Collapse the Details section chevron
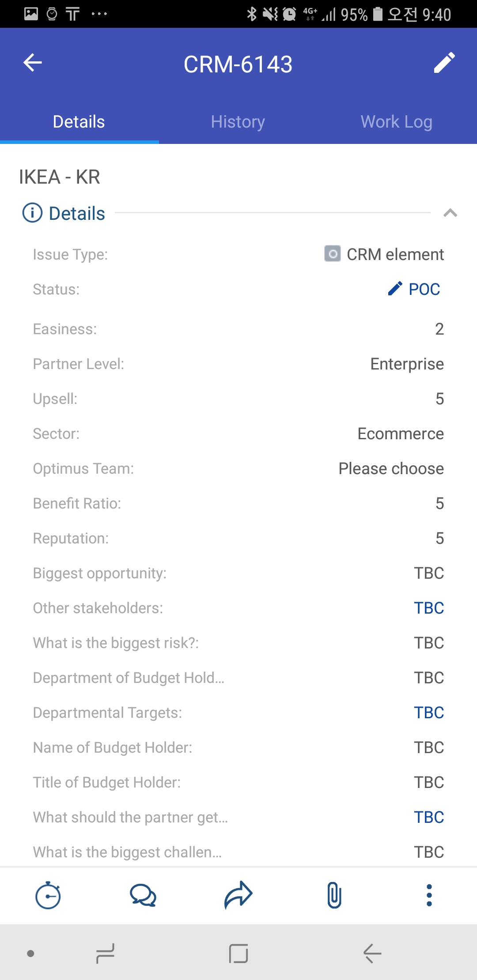 pos(450,213)
